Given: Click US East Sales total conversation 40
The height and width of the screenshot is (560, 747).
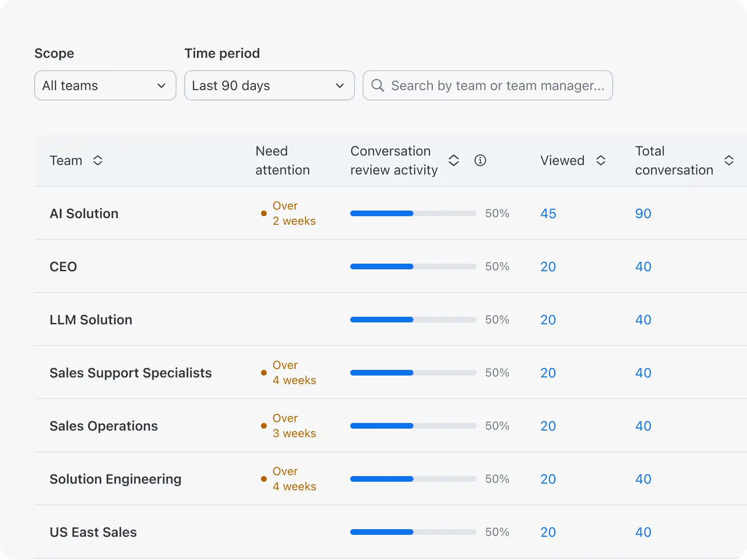Looking at the screenshot, I should 643,532.
